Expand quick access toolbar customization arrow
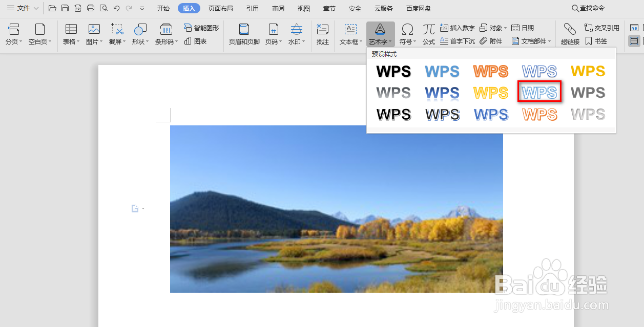This screenshot has width=644, height=327. tap(142, 9)
